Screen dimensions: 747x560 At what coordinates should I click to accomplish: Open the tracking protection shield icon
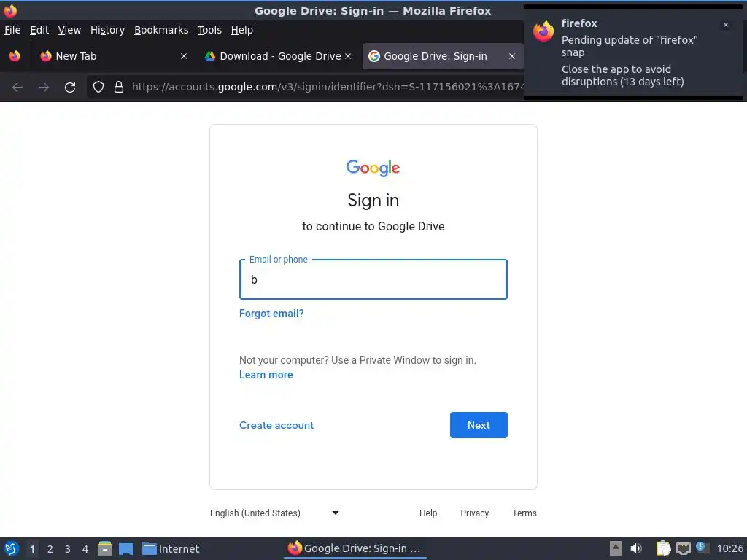[98, 87]
